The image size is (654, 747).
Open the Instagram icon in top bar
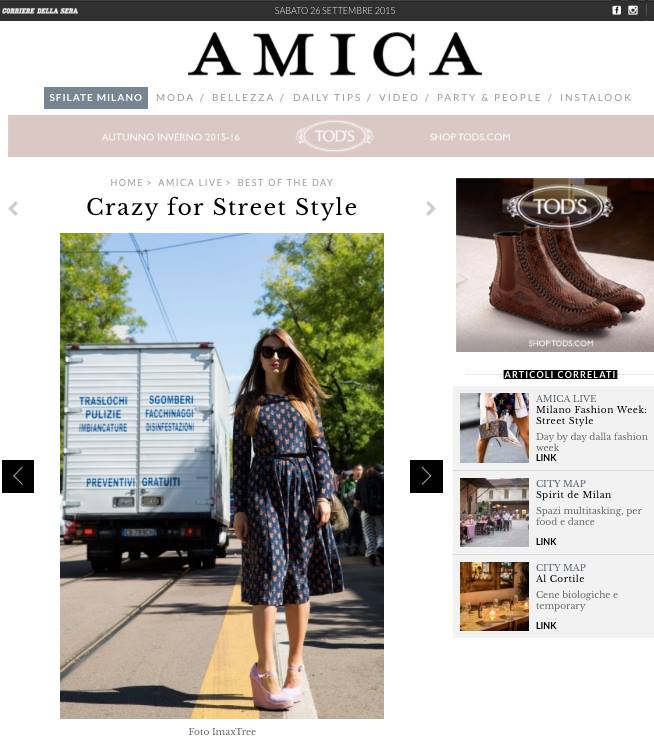(633, 10)
